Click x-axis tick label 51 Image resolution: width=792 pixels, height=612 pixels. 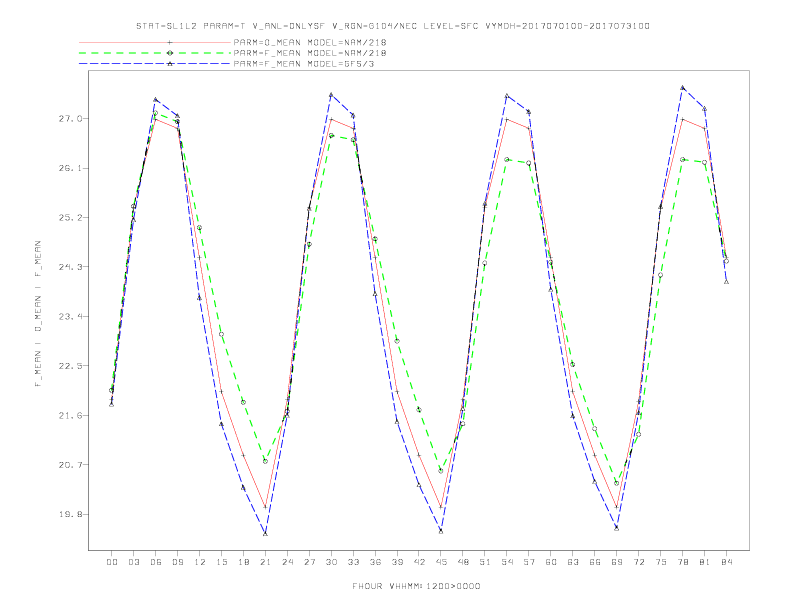(x=485, y=562)
